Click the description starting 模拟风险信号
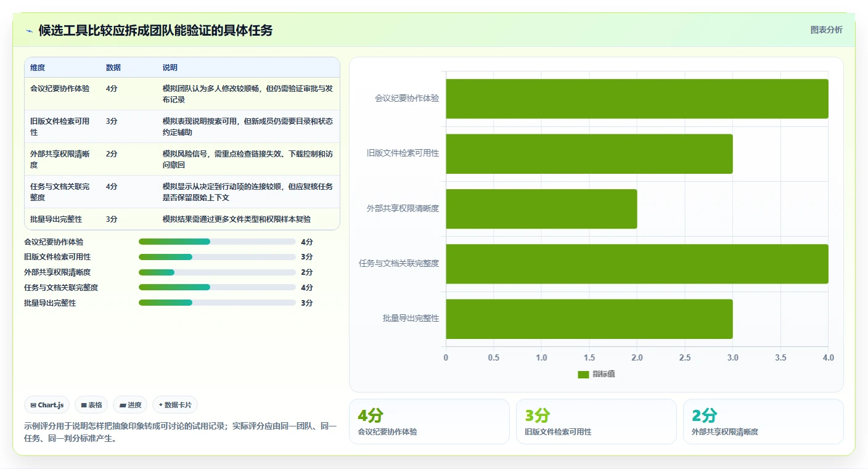868x469 pixels. 248,160
